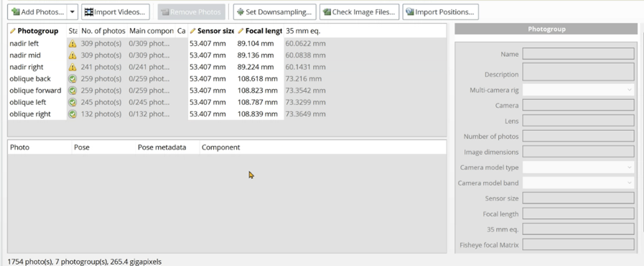Viewport: 644px width, 266px height.
Task: Click warning status icon for nadir mid
Action: (73, 55)
